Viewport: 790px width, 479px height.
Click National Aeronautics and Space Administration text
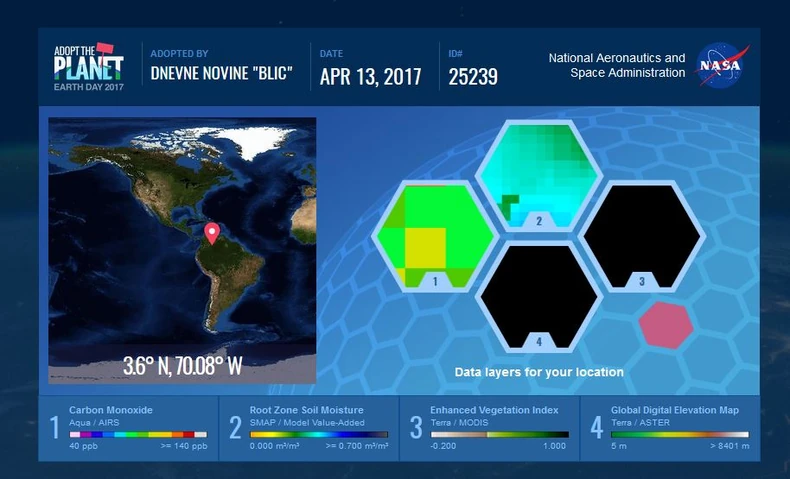tap(617, 65)
